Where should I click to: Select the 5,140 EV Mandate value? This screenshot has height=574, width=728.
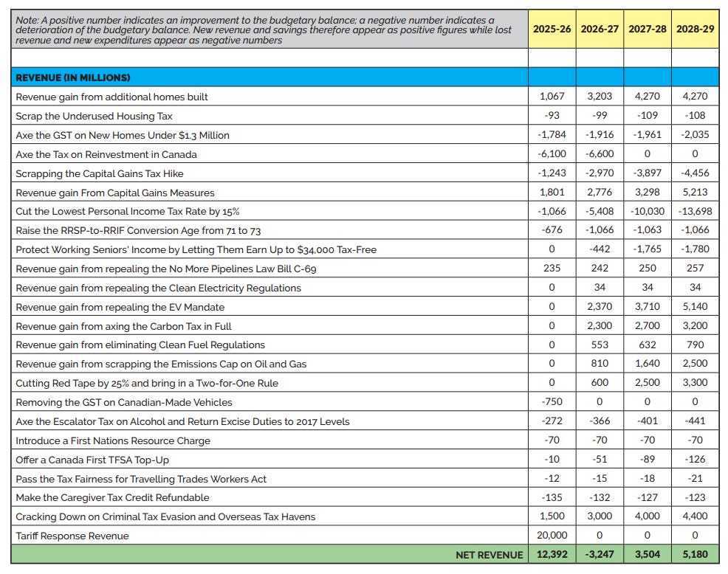[x=695, y=306]
